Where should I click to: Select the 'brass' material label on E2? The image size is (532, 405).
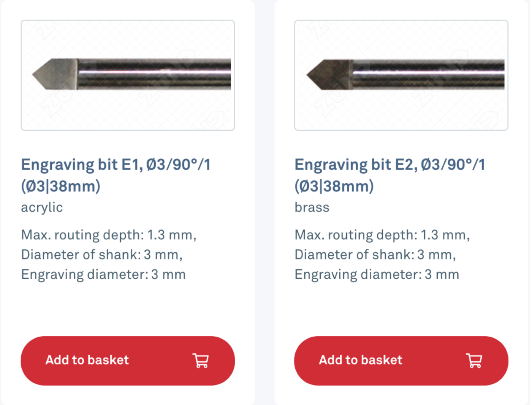[312, 207]
